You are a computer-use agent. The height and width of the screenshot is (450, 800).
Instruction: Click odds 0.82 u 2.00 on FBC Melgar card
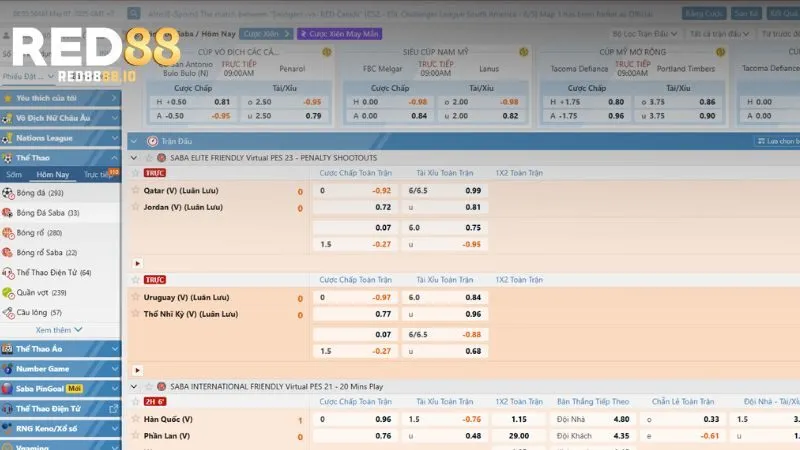coord(510,116)
